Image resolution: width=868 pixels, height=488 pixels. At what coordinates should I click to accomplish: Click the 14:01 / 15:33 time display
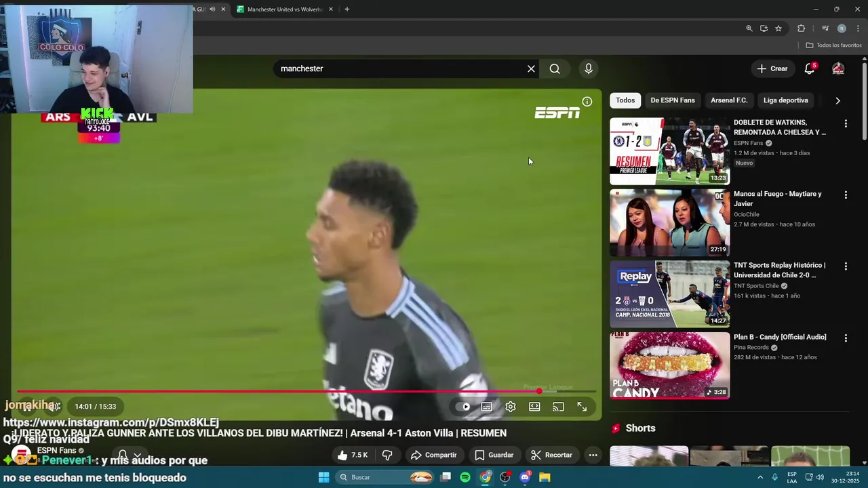click(95, 407)
